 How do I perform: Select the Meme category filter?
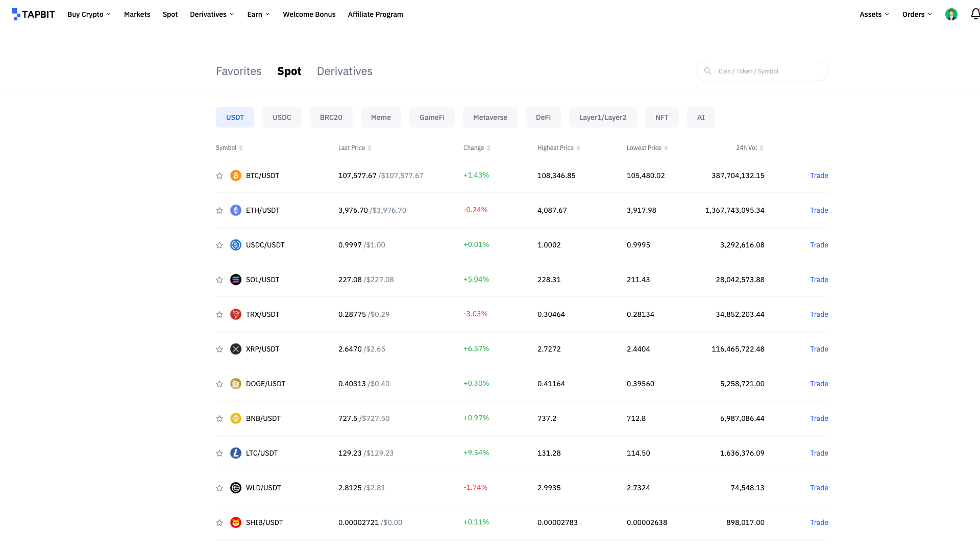click(381, 117)
